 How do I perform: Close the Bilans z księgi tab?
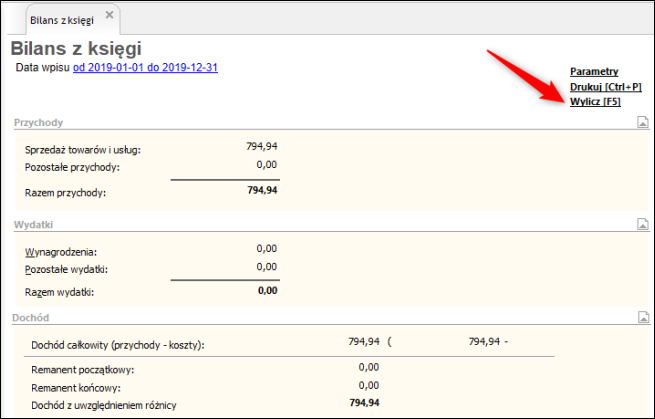109,15
